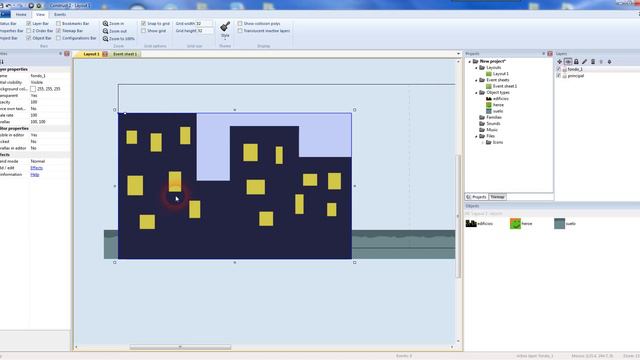Click the horizontal scrollbar thumb of layout view
This screenshot has height=360, width=640.
(180, 347)
